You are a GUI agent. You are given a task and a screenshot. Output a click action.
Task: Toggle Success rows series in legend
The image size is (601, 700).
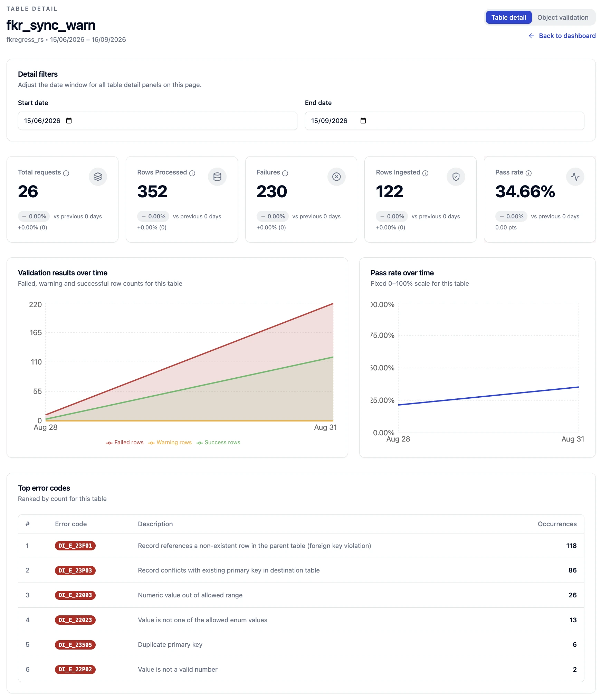(x=218, y=443)
